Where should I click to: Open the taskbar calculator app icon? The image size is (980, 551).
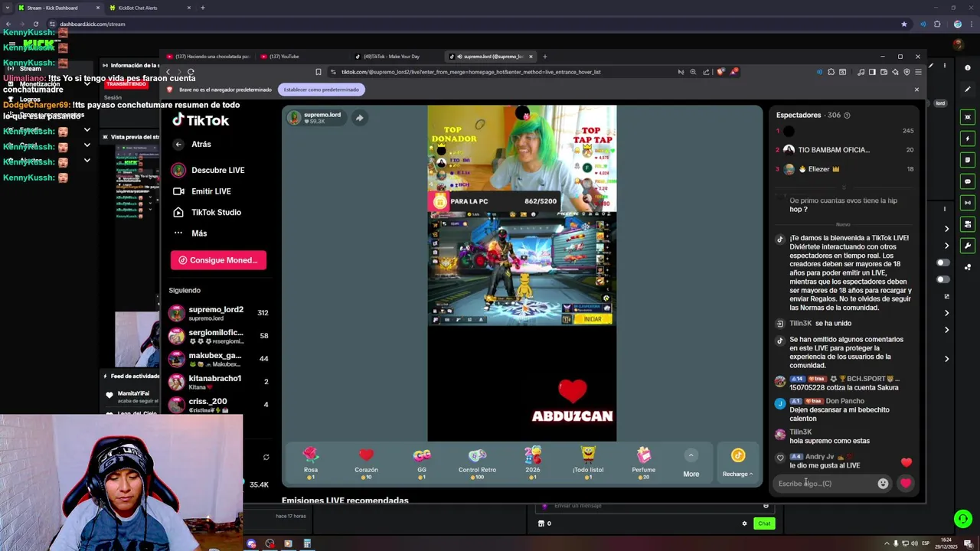coord(307,544)
